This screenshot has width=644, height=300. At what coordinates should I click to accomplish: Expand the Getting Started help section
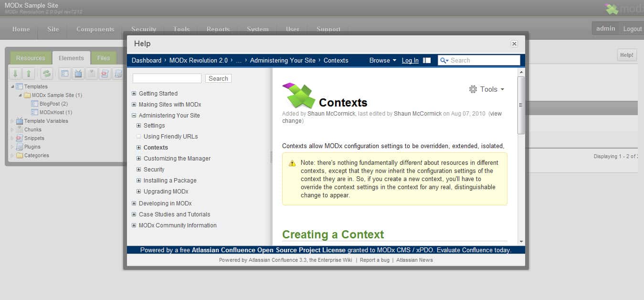coord(134,94)
